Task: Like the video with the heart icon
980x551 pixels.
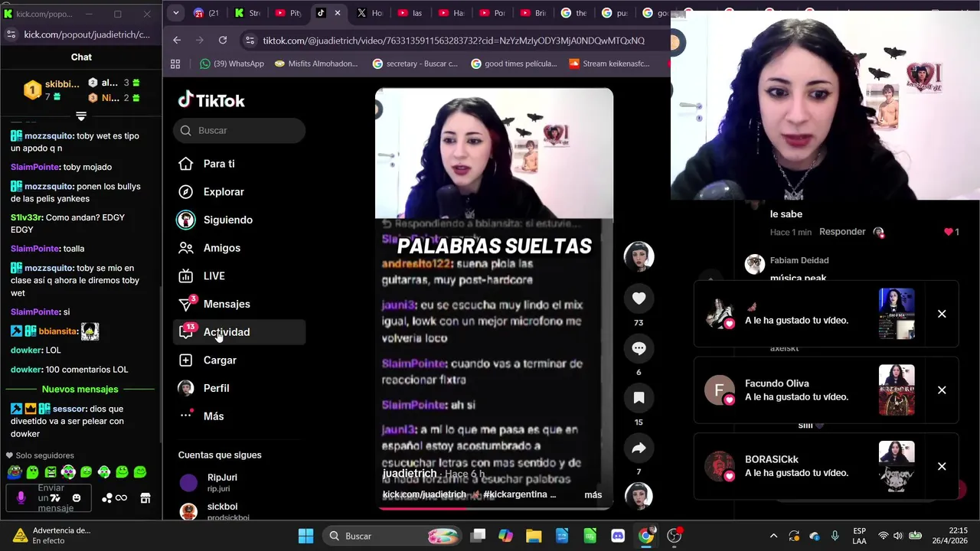Action: tap(639, 298)
